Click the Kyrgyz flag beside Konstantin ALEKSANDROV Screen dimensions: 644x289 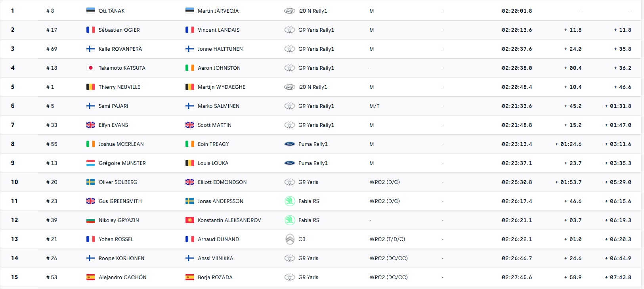(x=190, y=220)
